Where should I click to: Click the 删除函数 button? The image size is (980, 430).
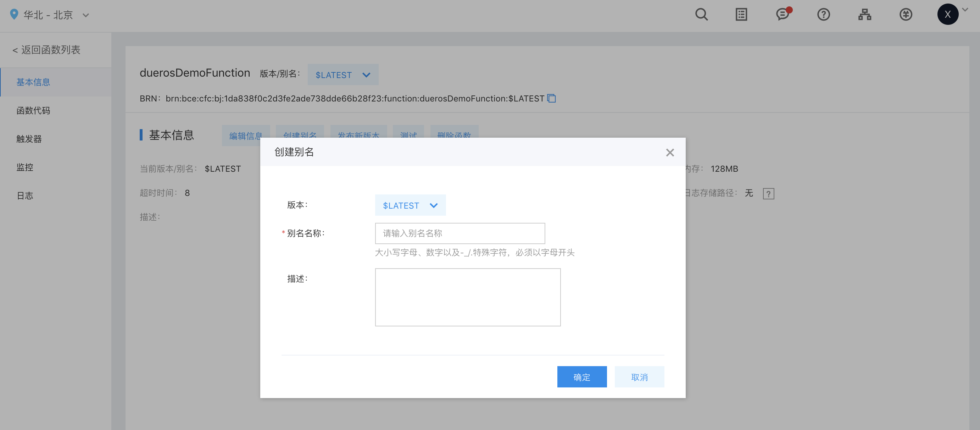[x=454, y=132]
